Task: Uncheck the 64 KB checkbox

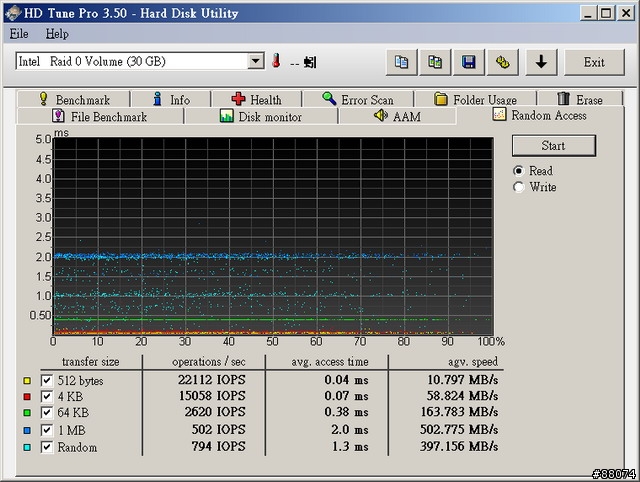Action: click(x=47, y=413)
